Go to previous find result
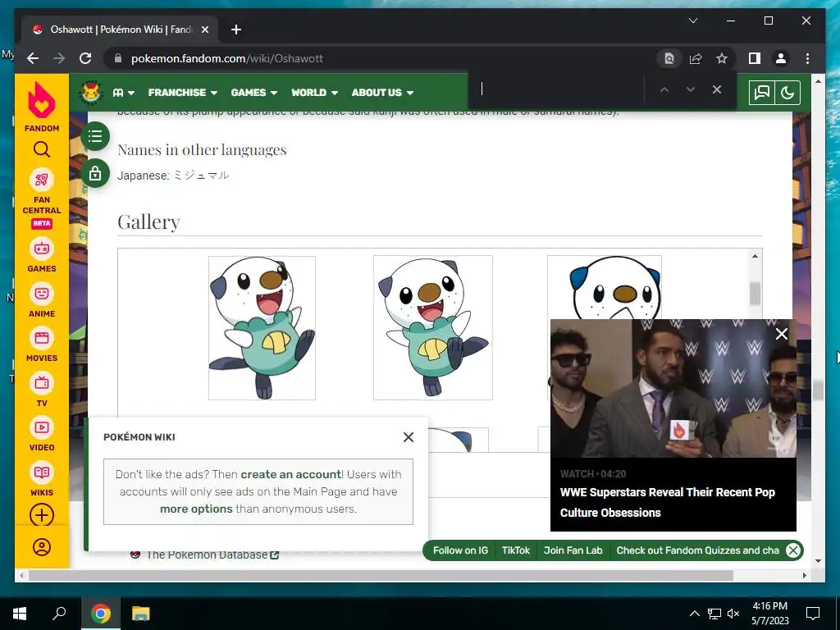The width and height of the screenshot is (840, 630). click(664, 89)
